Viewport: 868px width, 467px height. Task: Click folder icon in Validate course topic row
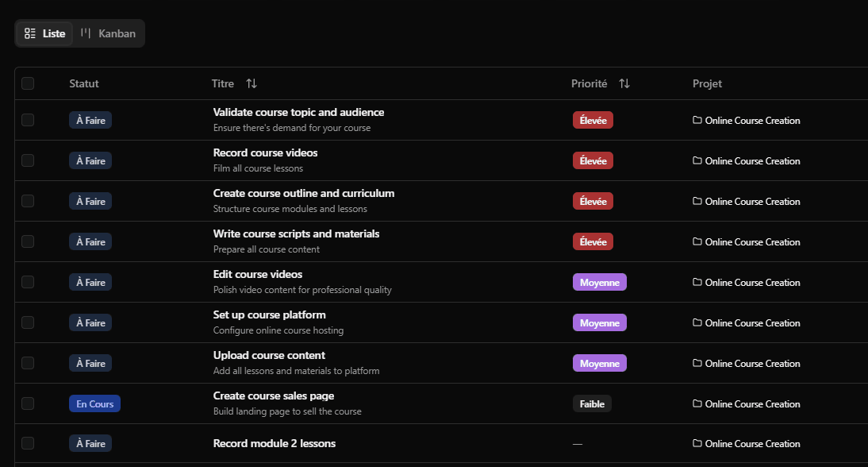coord(697,121)
